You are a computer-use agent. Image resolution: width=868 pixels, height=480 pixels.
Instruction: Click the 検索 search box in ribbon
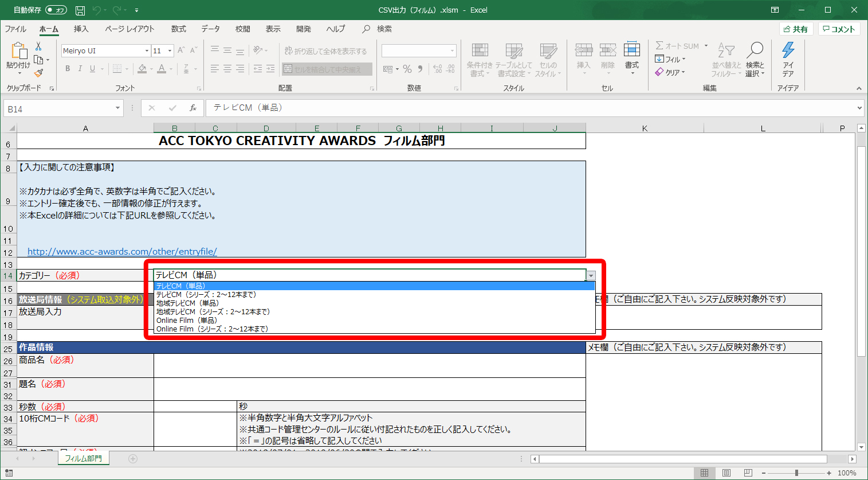tap(378, 29)
